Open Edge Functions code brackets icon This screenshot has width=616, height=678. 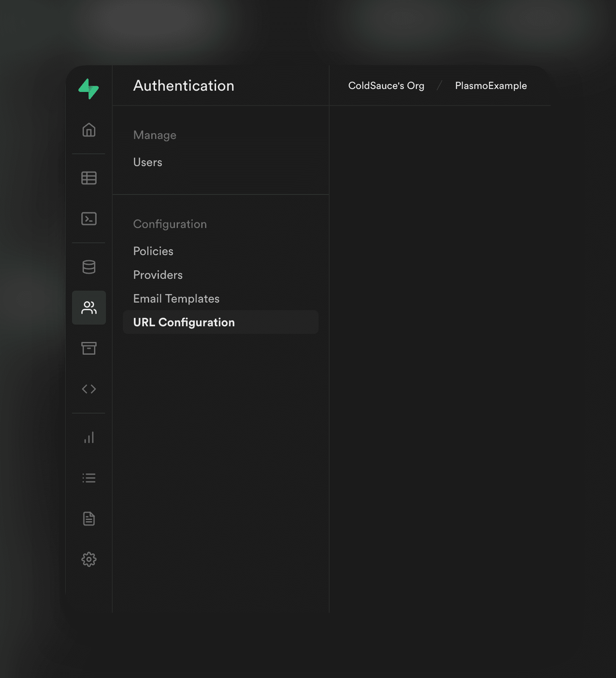tap(89, 389)
